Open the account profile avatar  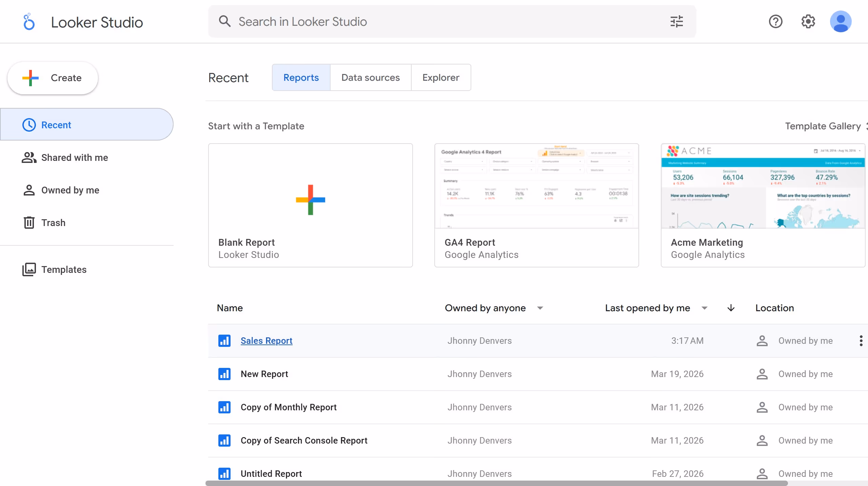pos(841,22)
